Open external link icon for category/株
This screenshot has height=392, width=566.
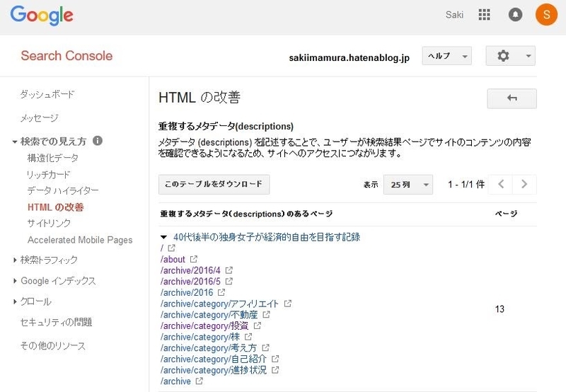(x=248, y=337)
